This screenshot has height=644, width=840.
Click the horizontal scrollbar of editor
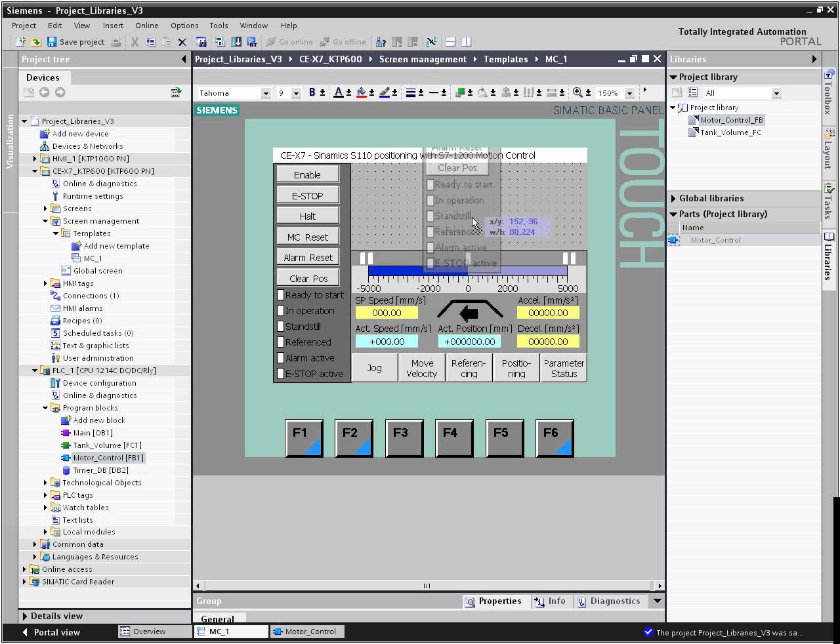coord(427,586)
